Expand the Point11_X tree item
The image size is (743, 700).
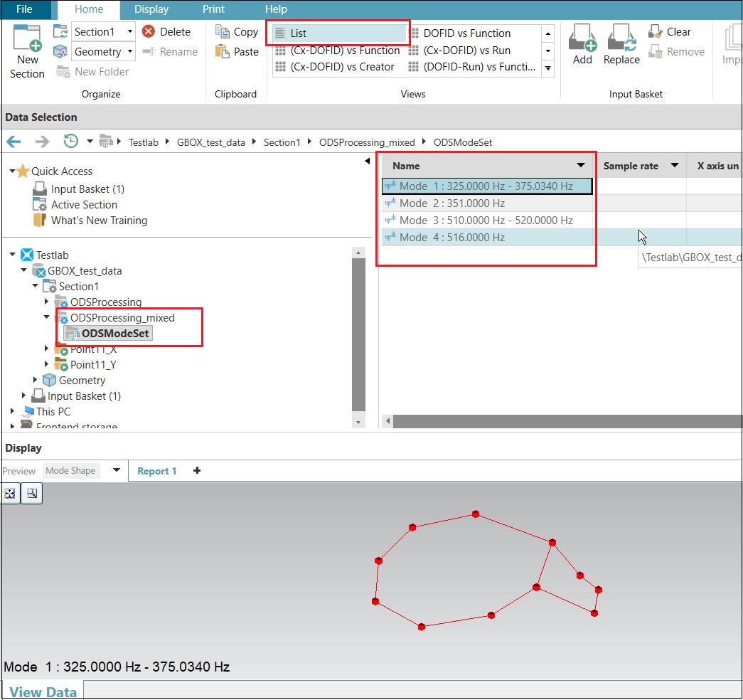46,349
